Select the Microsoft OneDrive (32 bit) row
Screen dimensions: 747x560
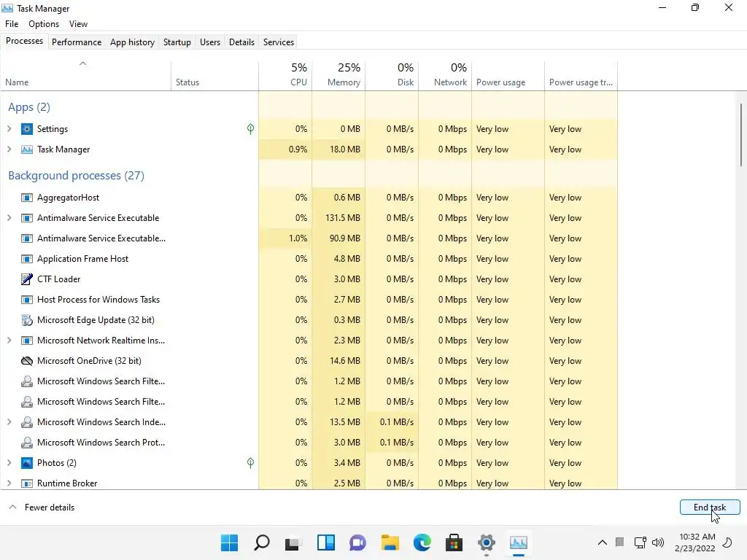tap(309, 361)
